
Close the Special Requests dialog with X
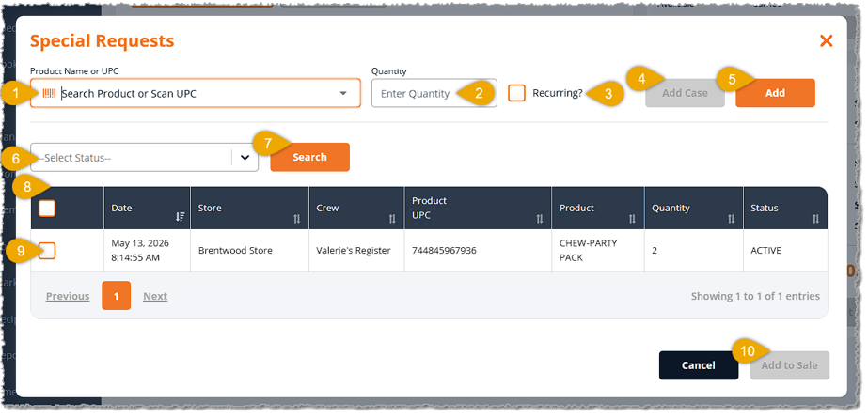[x=826, y=41]
